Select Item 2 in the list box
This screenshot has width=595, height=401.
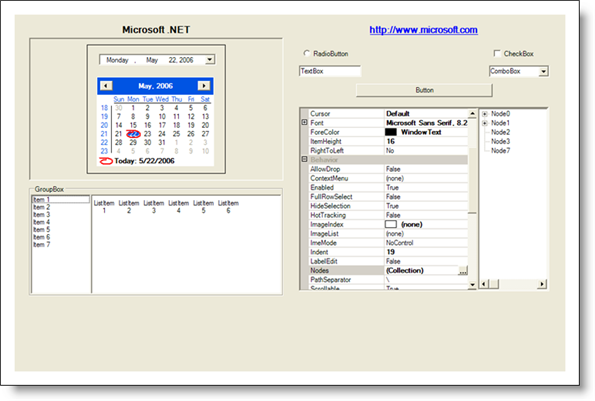pos(60,207)
